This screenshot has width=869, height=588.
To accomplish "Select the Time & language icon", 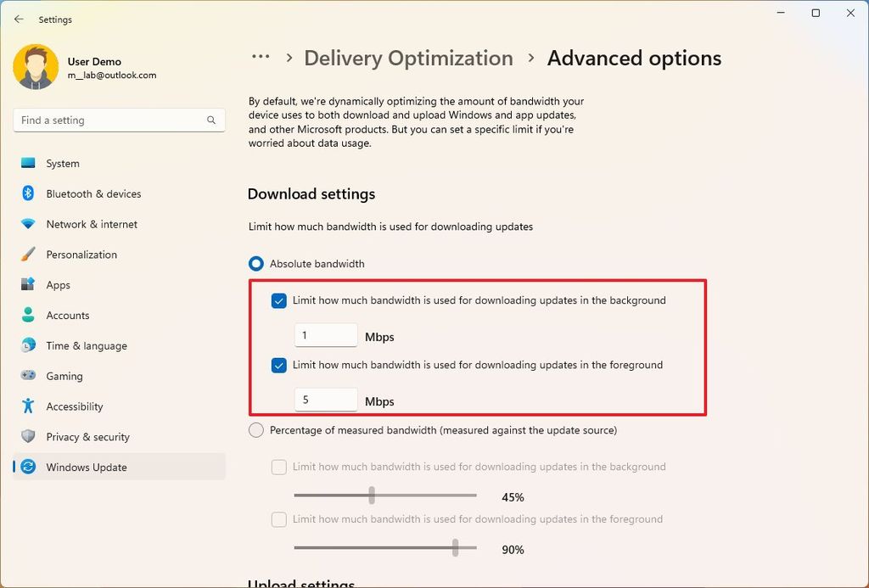I will click(x=28, y=345).
